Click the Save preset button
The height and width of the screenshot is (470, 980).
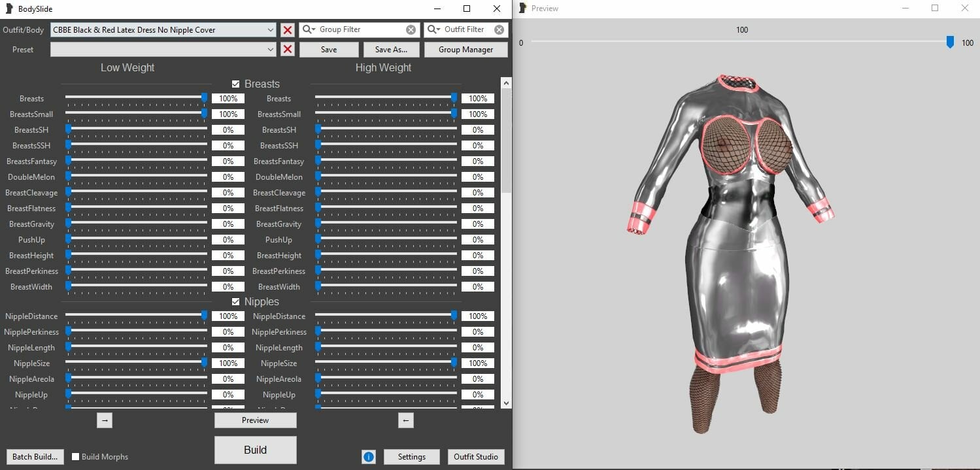(329, 50)
